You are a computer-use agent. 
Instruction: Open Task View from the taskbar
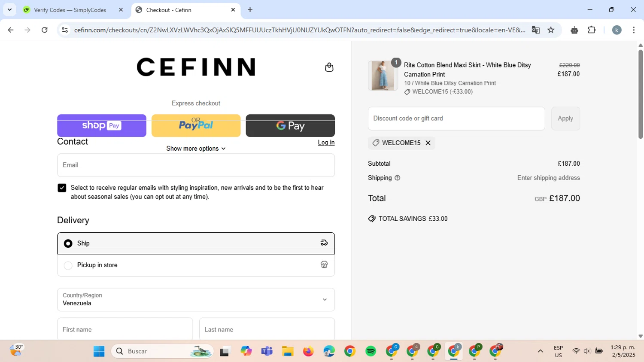click(225, 352)
